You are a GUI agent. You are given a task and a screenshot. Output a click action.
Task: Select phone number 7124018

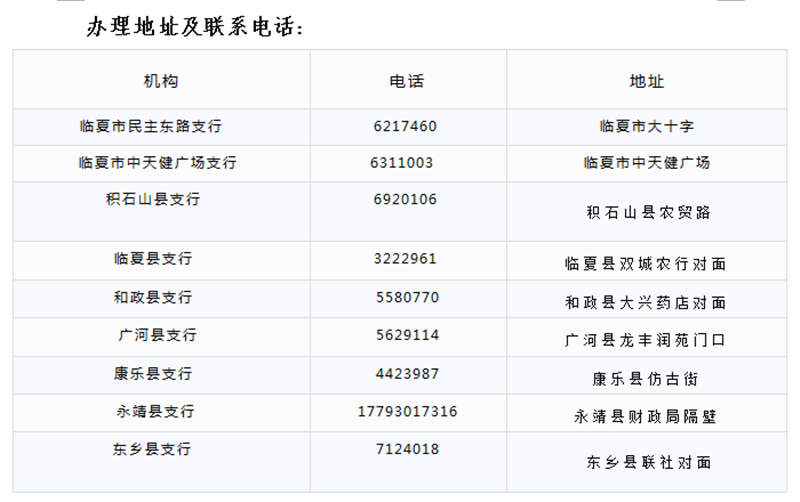[x=408, y=449]
